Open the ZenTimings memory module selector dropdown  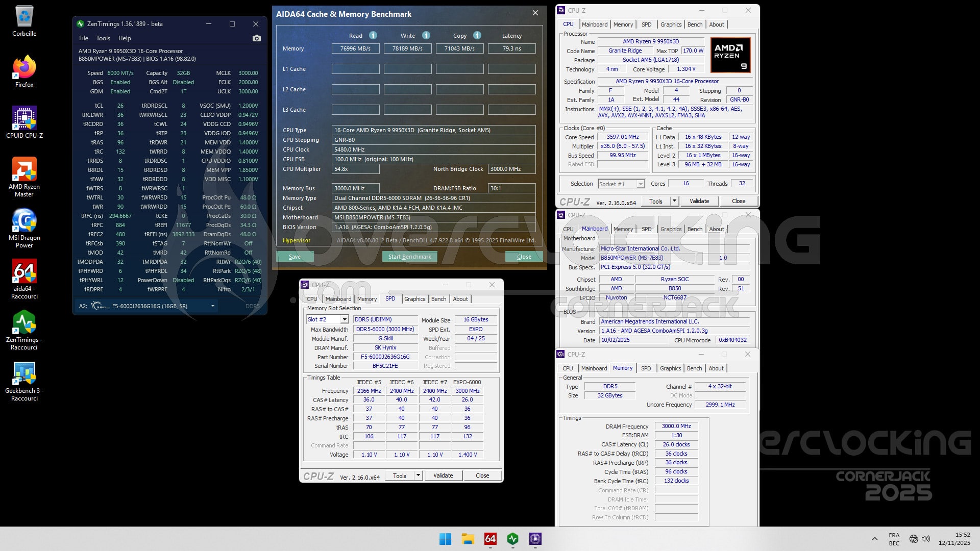[212, 306]
